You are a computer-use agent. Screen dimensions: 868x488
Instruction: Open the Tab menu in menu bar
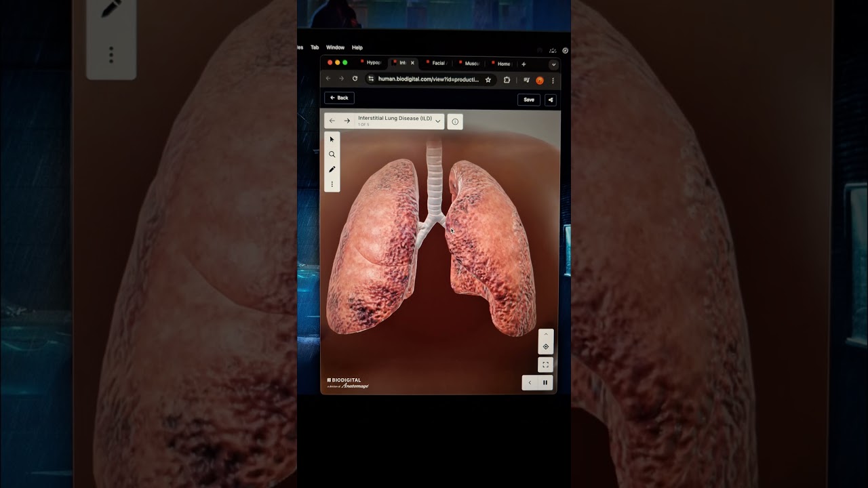pos(315,47)
